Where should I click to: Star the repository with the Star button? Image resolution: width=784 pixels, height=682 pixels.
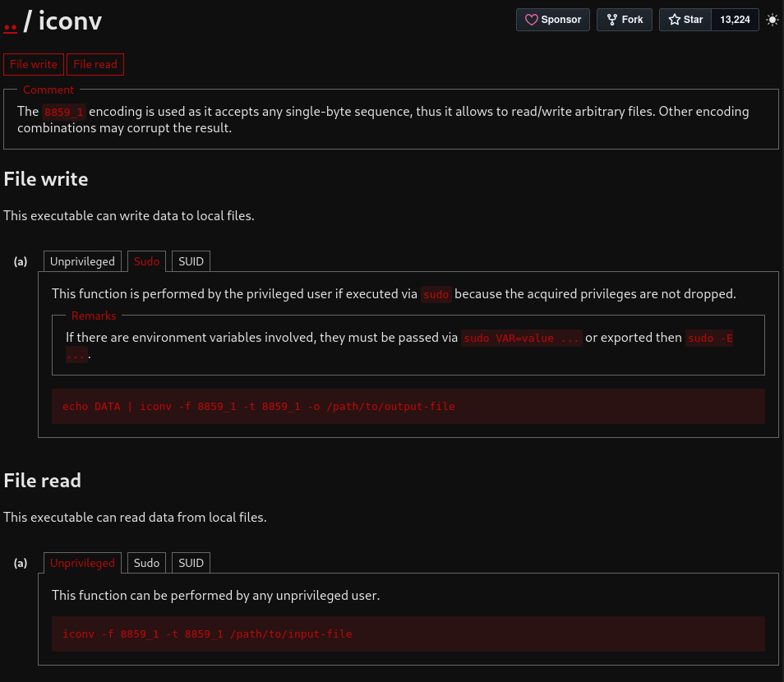685,20
